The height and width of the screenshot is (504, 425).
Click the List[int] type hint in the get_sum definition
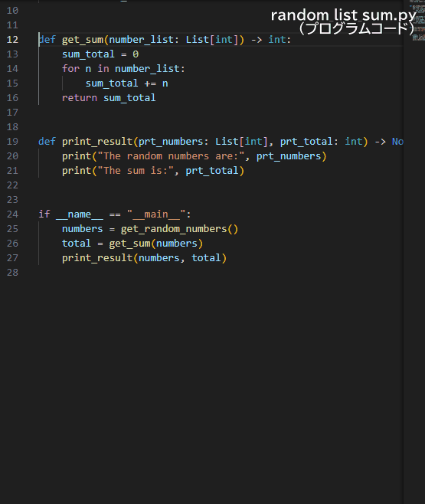pyautogui.click(x=212, y=40)
